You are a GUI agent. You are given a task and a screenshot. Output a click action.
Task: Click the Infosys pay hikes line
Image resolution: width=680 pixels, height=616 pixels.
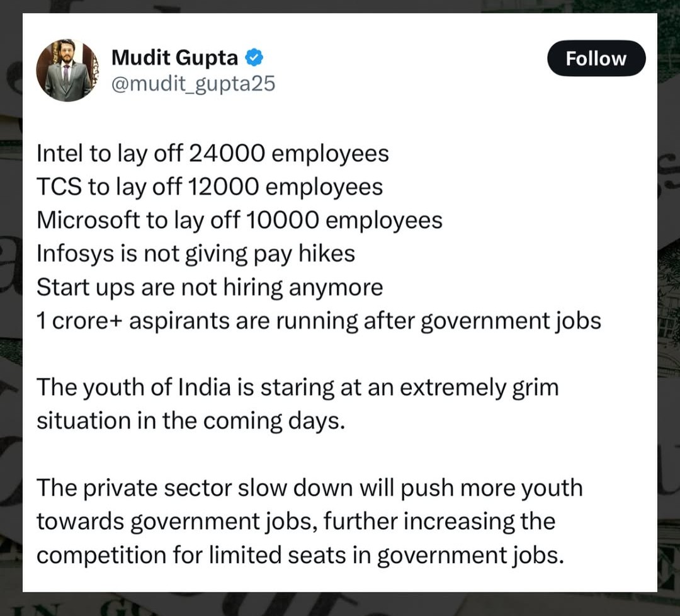pyautogui.click(x=196, y=254)
